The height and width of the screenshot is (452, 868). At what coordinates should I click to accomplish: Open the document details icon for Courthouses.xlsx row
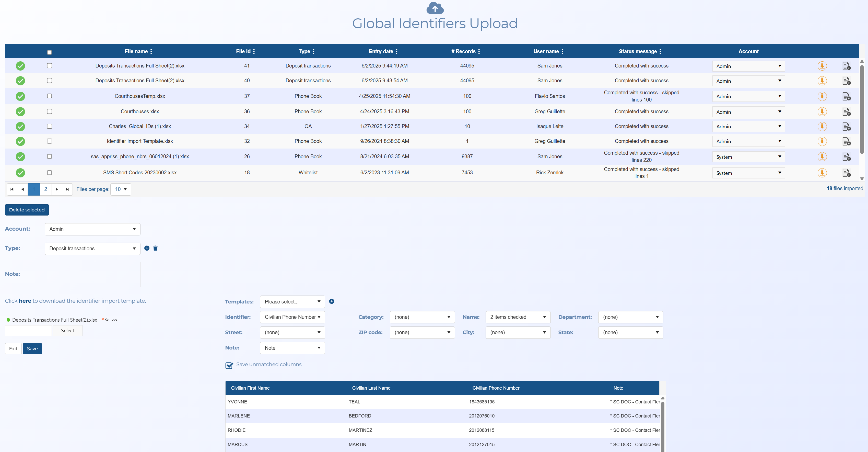846,112
